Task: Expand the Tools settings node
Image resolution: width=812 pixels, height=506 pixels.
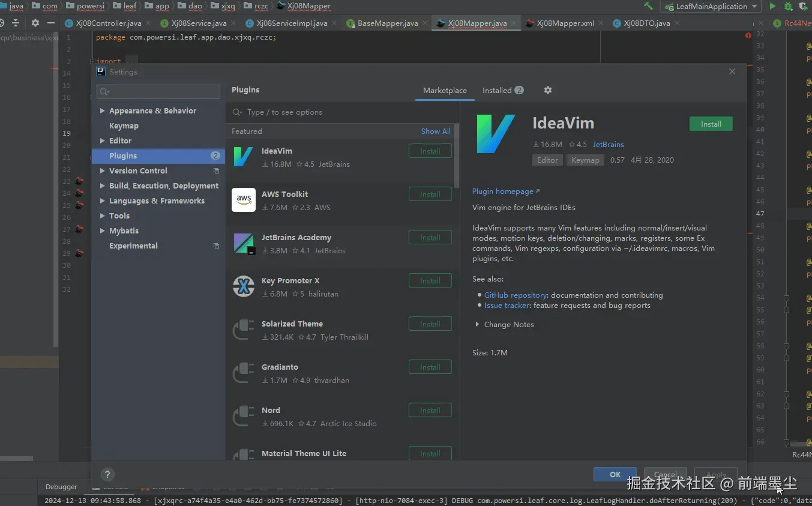Action: (x=103, y=216)
